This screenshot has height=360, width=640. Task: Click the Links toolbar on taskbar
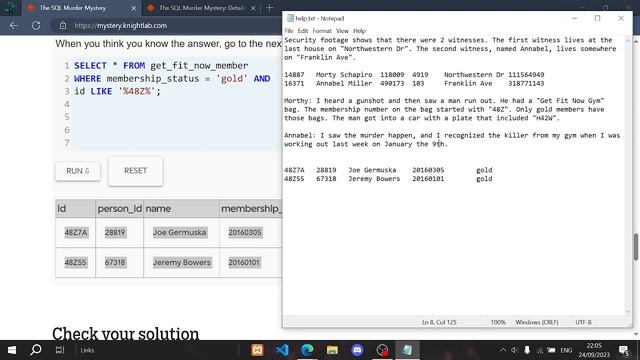click(x=87, y=350)
